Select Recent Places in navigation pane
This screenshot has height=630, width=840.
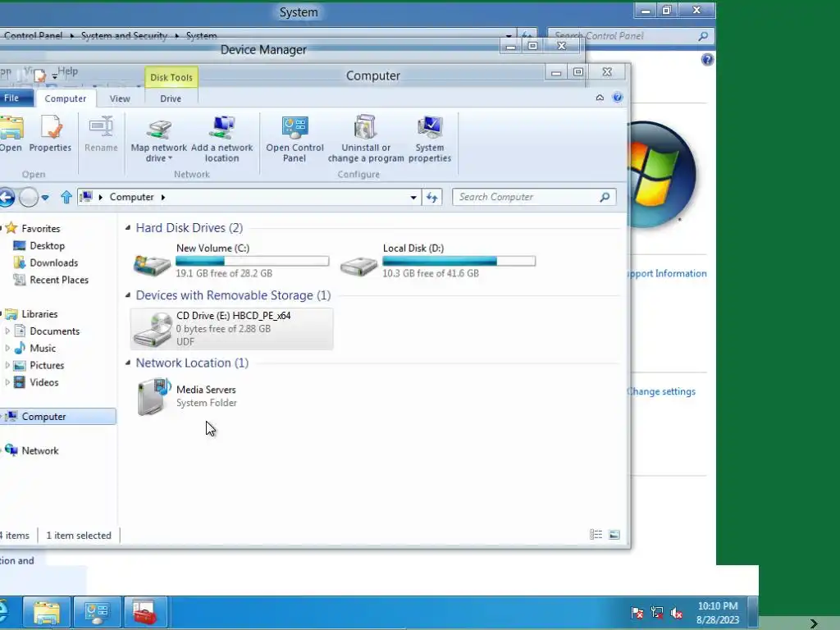click(59, 281)
